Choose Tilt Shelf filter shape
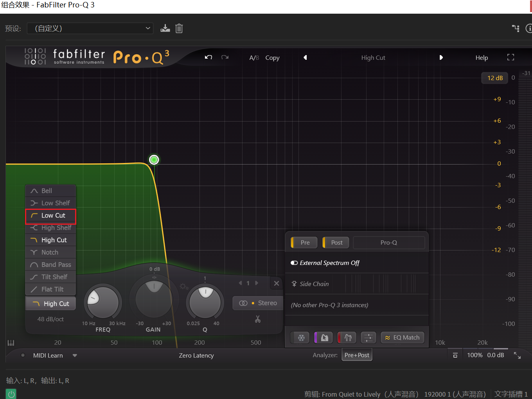This screenshot has width=532, height=399. point(50,277)
